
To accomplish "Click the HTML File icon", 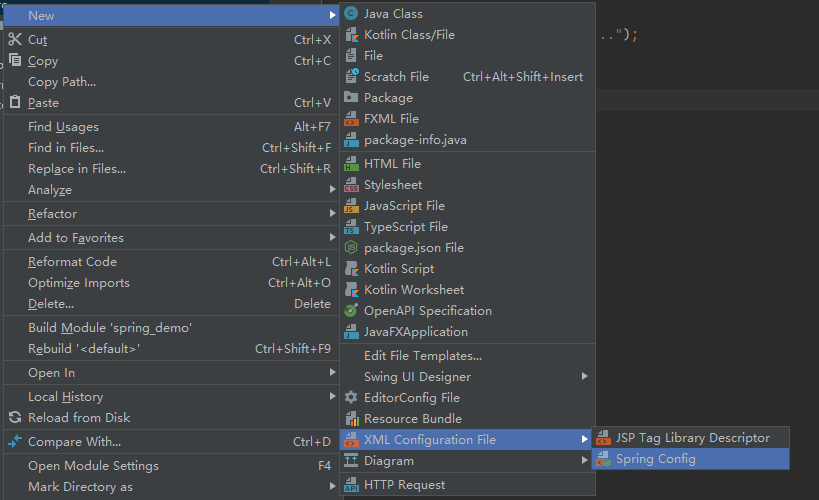I will (351, 164).
